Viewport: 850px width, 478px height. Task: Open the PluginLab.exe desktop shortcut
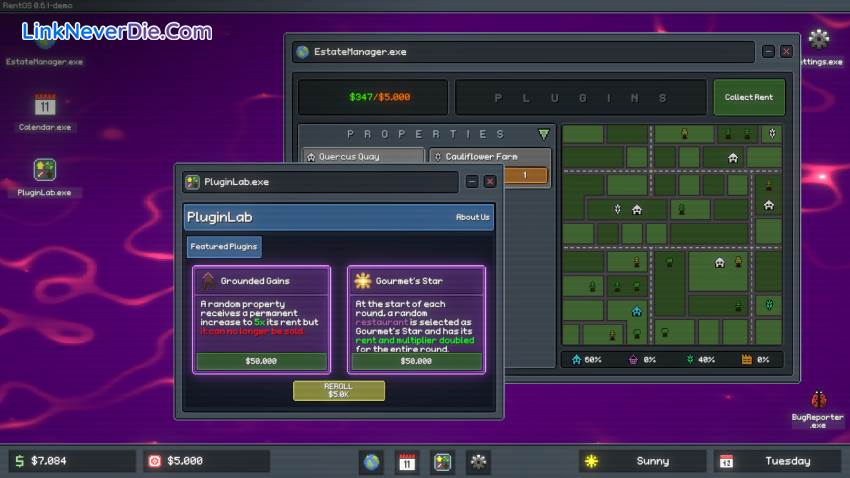(45, 170)
